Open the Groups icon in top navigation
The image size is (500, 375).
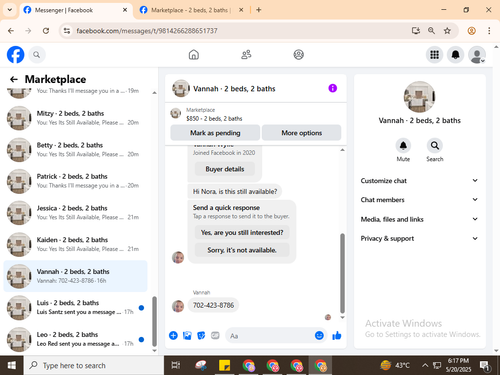pos(298,54)
